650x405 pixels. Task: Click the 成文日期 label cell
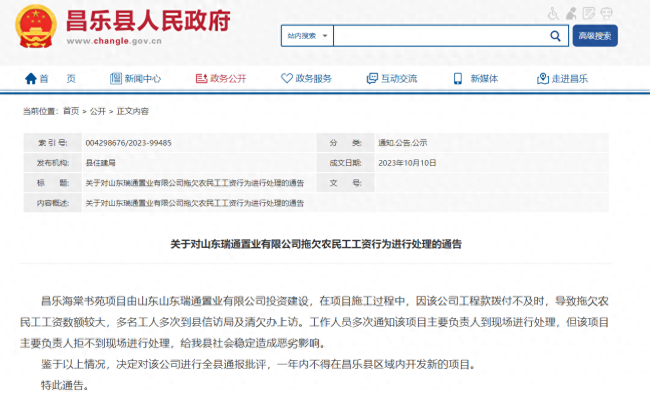pyautogui.click(x=345, y=163)
